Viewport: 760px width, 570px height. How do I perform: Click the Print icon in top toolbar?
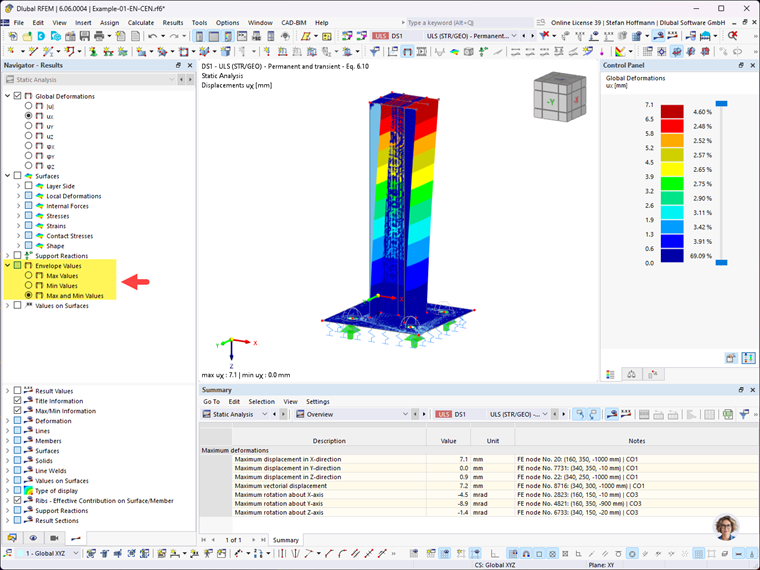tap(99, 36)
